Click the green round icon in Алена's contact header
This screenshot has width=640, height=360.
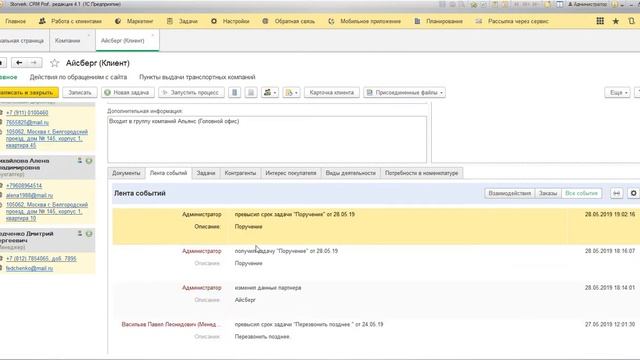click(x=89, y=161)
